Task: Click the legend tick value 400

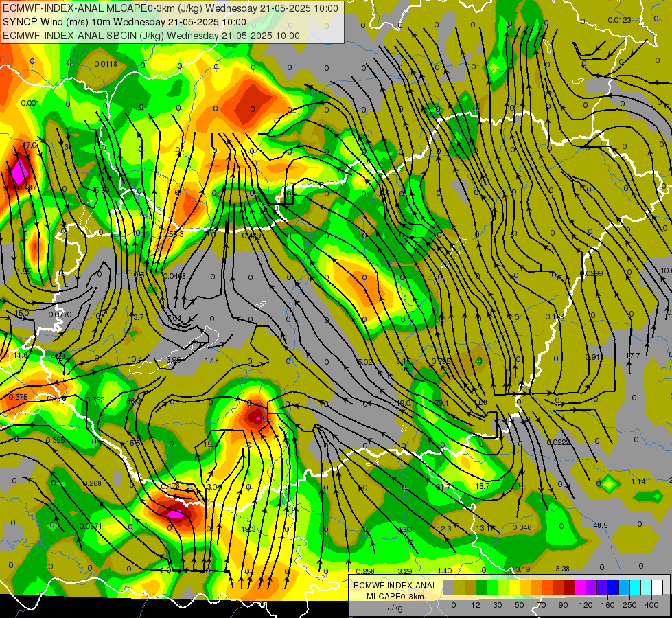Action: pos(651,605)
